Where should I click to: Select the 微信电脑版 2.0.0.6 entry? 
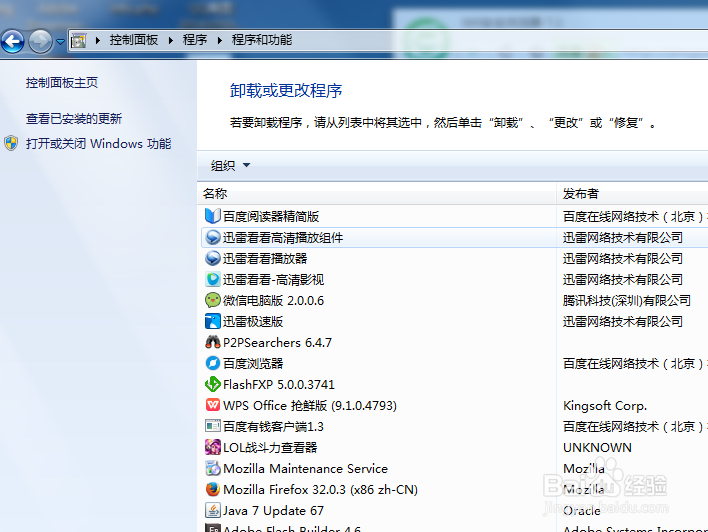[273, 300]
